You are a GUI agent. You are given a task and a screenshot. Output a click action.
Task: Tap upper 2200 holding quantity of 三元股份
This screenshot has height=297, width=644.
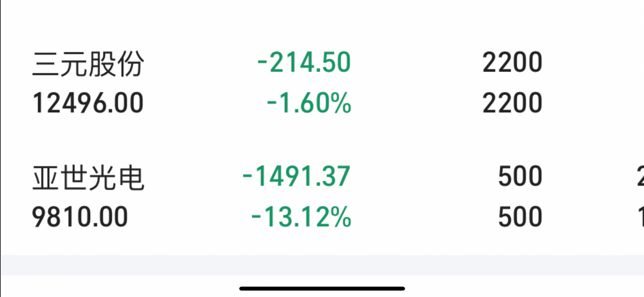pyautogui.click(x=512, y=62)
